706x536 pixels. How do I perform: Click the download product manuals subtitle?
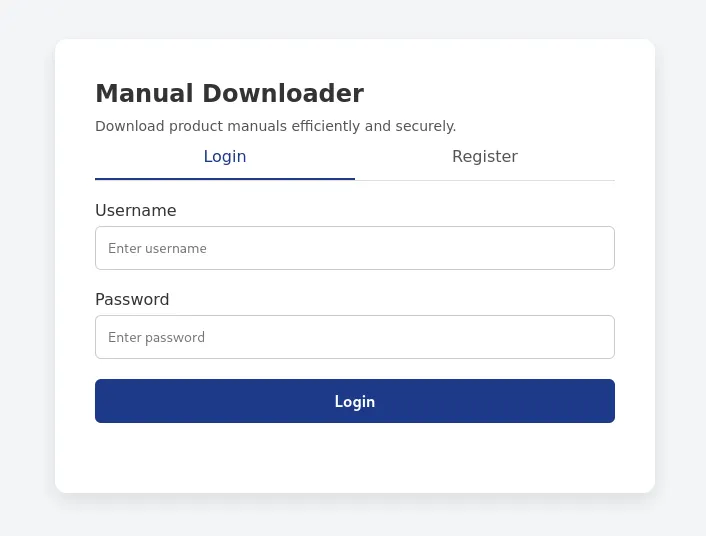click(x=275, y=126)
